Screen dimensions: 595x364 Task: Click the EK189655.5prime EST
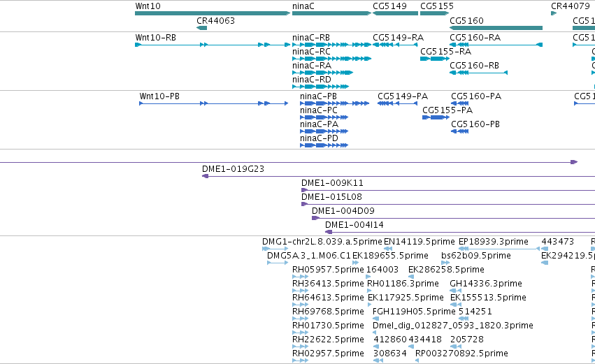pos(356,263)
